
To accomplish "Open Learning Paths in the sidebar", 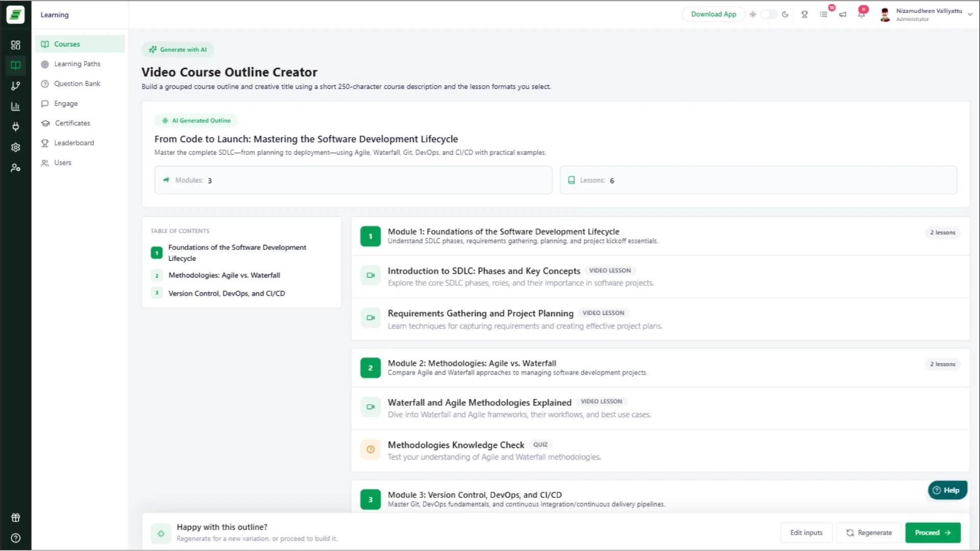I will 80,64.
